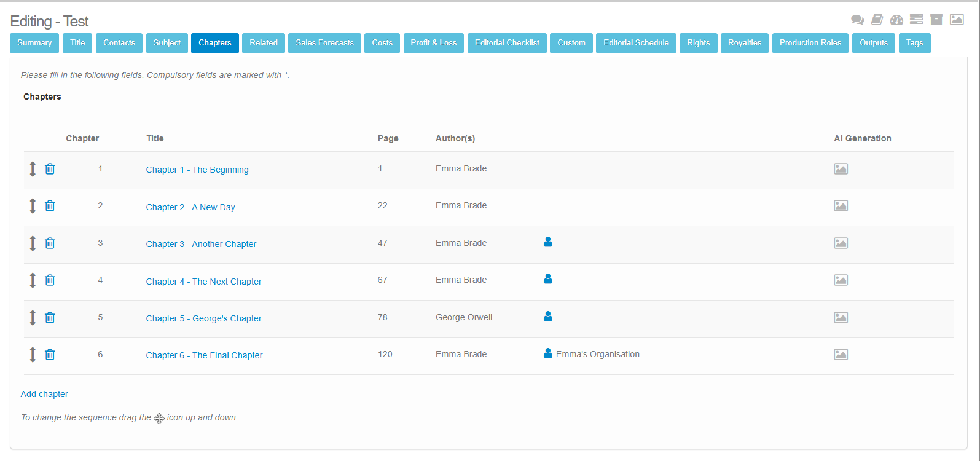Go to the Royalties tab
Screen dimensions: 980x461
point(744,43)
